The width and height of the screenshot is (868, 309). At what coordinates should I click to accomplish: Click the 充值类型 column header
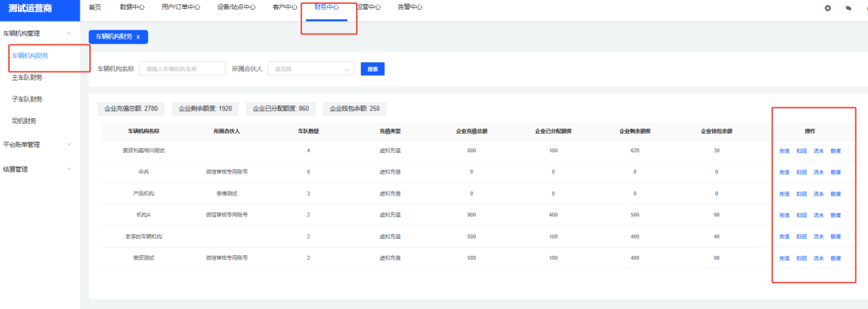(390, 131)
